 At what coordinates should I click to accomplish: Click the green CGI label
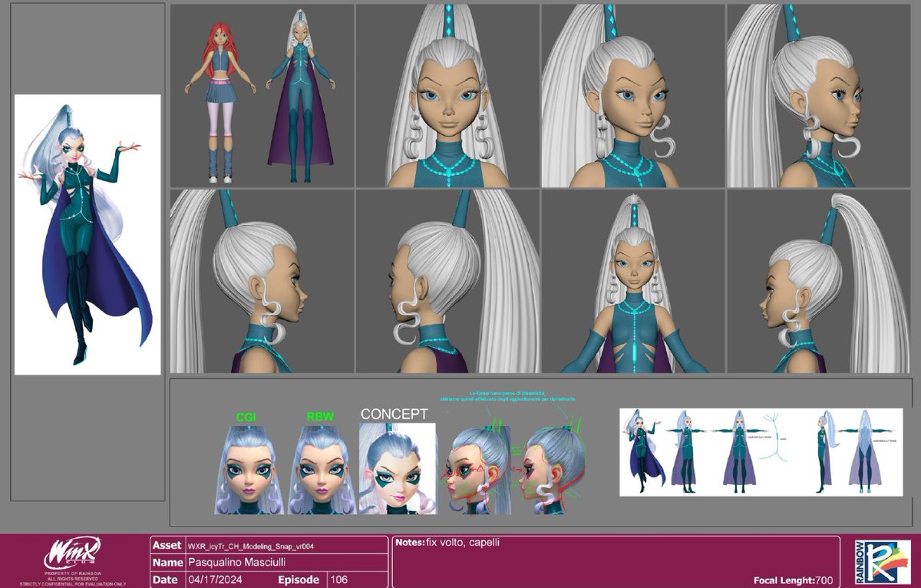pos(248,417)
